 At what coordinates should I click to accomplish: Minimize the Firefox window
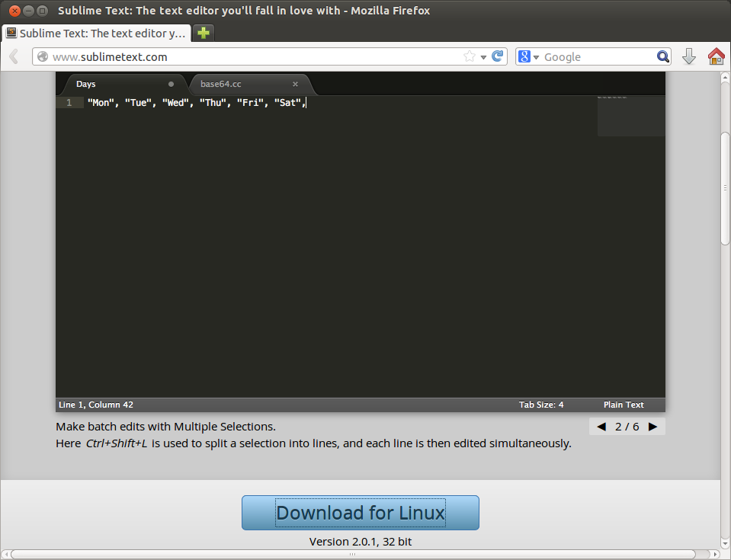[x=28, y=11]
